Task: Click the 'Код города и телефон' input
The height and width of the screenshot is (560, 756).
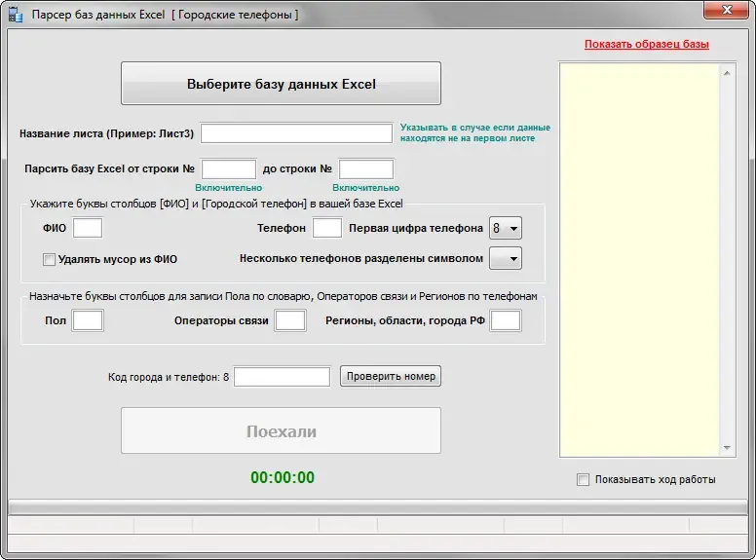Action: [283, 377]
